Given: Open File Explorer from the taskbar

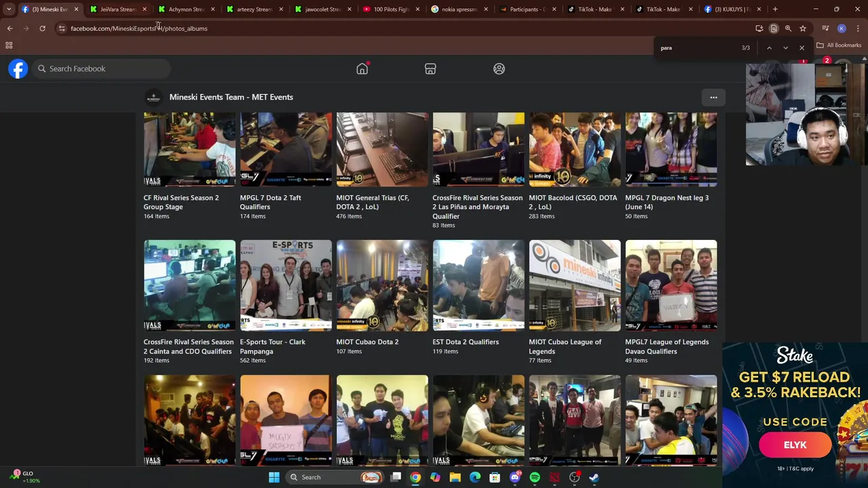Looking at the screenshot, I should [455, 477].
